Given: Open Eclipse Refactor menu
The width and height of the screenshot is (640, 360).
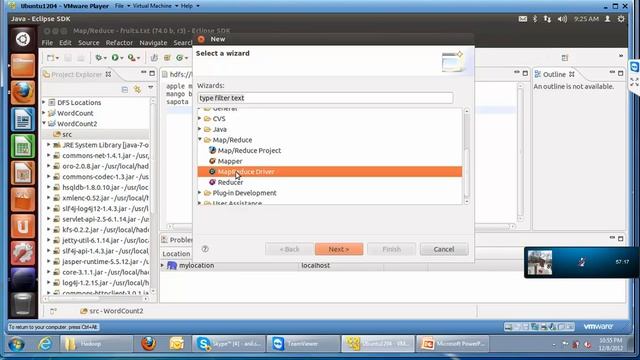Looking at the screenshot, I should click(119, 42).
